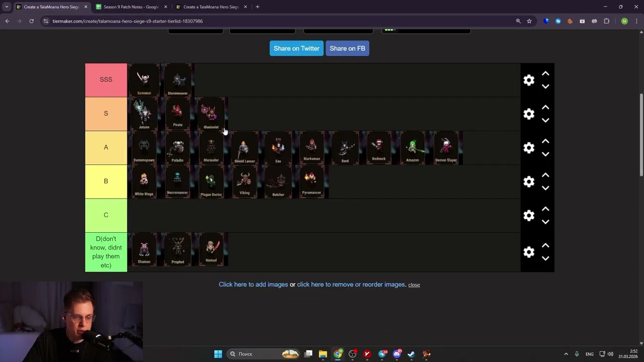Image resolution: width=644 pixels, height=362 pixels.
Task: Move S tier row down
Action: point(545,120)
